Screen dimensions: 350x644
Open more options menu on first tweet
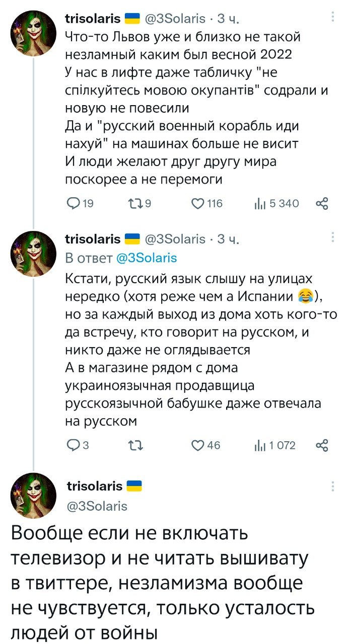pos(332,18)
